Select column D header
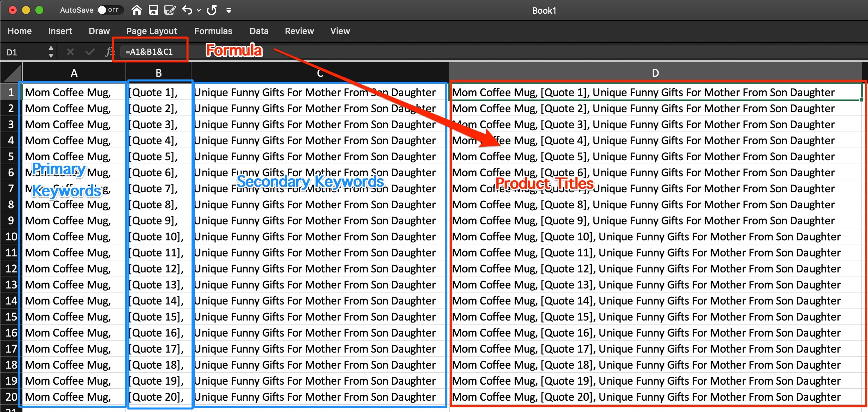 pyautogui.click(x=655, y=73)
